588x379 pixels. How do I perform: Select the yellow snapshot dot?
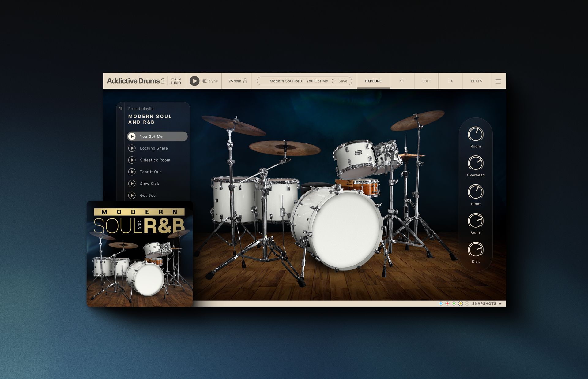pos(460,303)
